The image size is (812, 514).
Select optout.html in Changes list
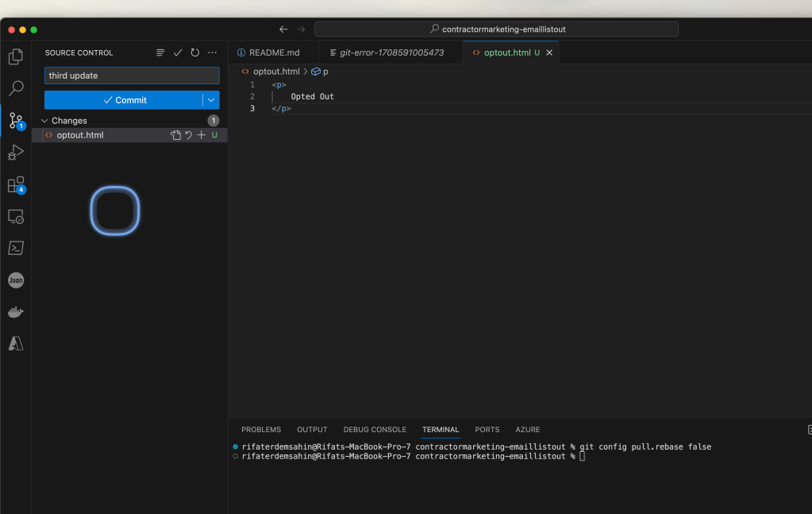coord(129,135)
